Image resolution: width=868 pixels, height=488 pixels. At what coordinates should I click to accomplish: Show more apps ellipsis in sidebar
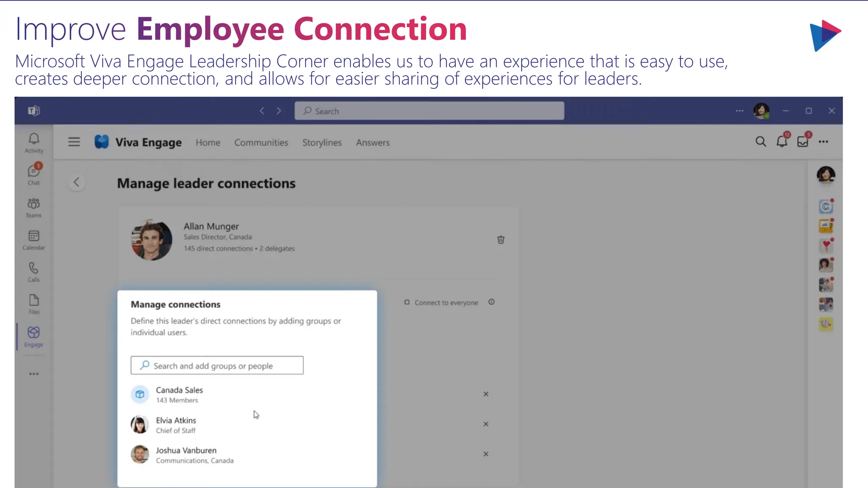click(34, 374)
